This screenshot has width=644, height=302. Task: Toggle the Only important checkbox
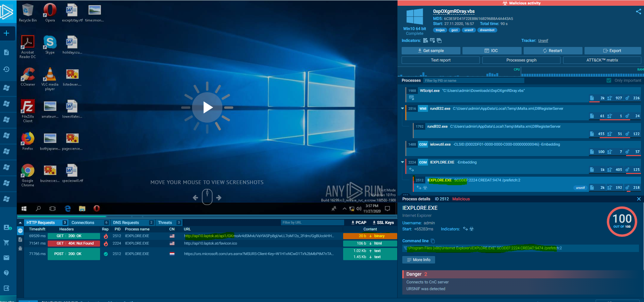coord(609,80)
